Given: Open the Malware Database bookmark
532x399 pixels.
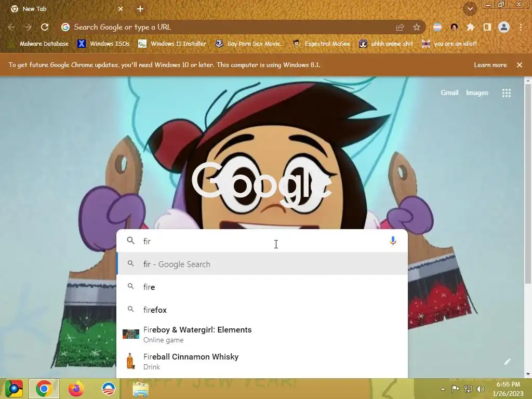Looking at the screenshot, I should [x=39, y=44].
